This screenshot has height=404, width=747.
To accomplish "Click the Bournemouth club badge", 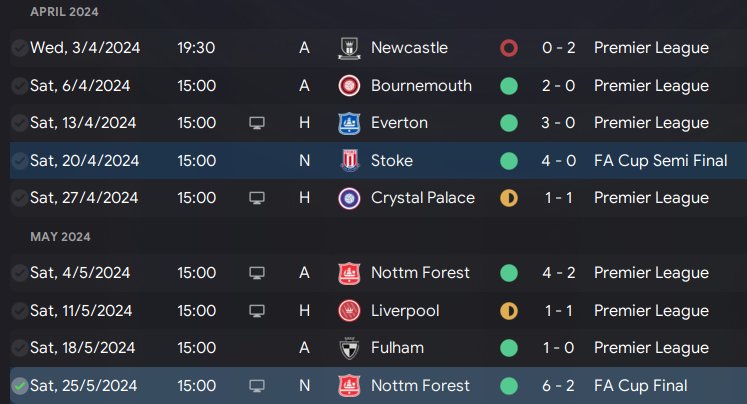I will 349,86.
